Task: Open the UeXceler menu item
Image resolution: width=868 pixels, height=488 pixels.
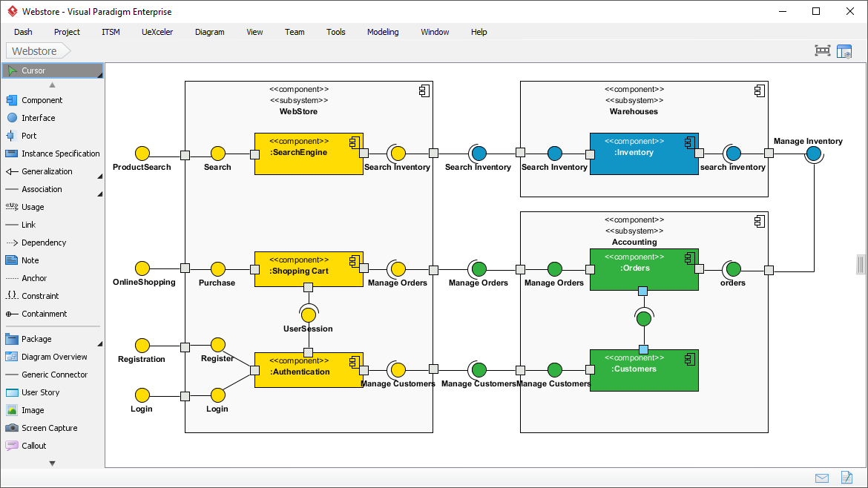Action: (157, 32)
